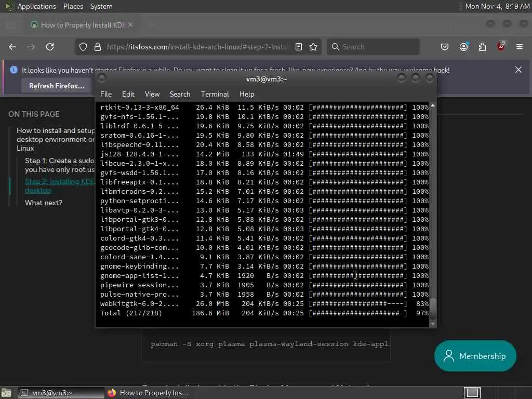The width and height of the screenshot is (532, 399).
Task: Click the pulse-native-pro... row
Action: coord(264,294)
